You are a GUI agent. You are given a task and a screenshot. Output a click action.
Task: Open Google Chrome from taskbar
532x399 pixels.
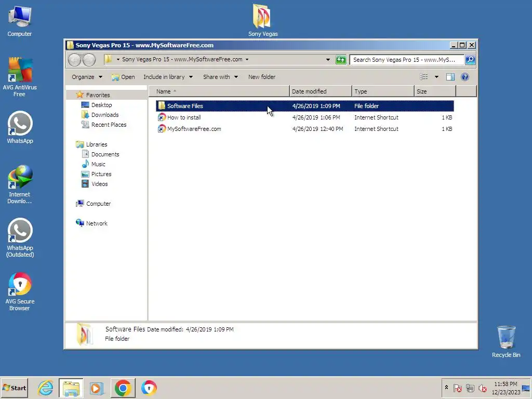click(x=123, y=388)
